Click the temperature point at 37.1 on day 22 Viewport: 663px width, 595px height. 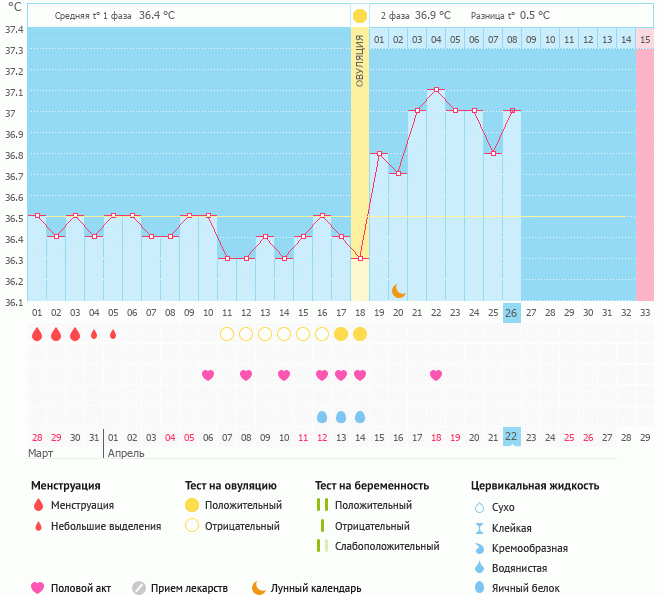pos(436,90)
